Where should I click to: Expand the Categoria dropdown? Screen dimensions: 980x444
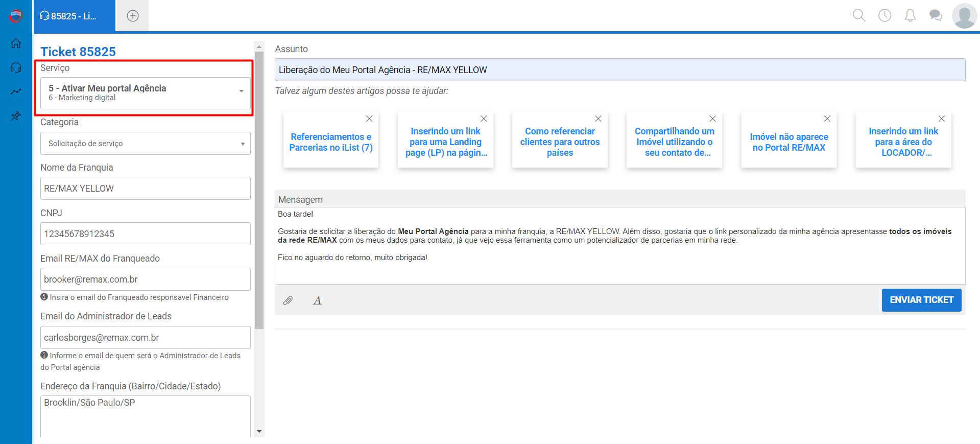(146, 144)
